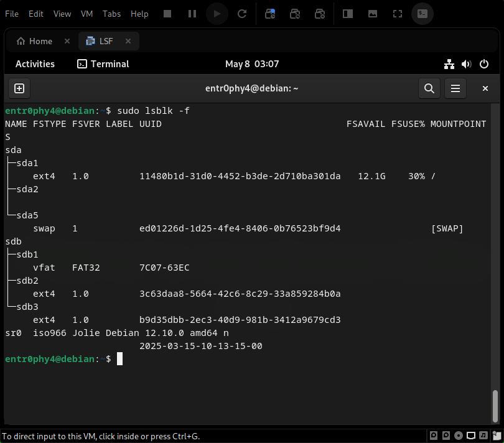
Task: Toggle the VMware library sidebar panel
Action: pyautogui.click(x=347, y=14)
